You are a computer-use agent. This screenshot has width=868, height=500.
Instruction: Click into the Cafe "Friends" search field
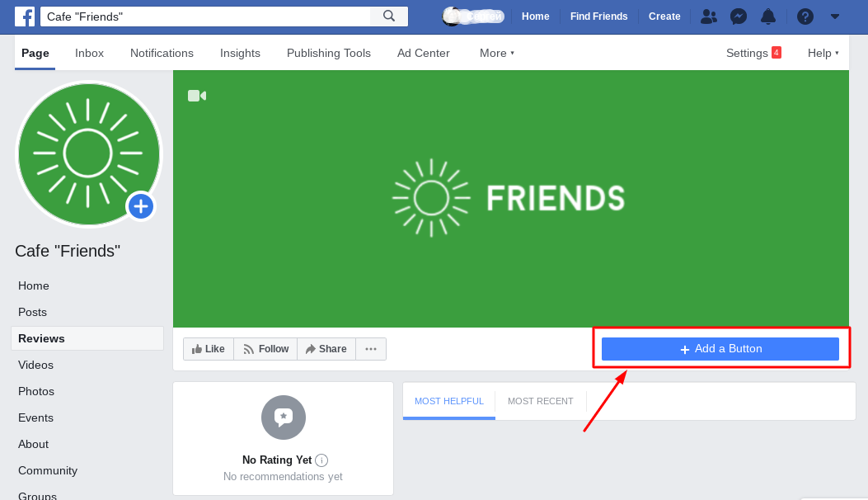tap(206, 17)
